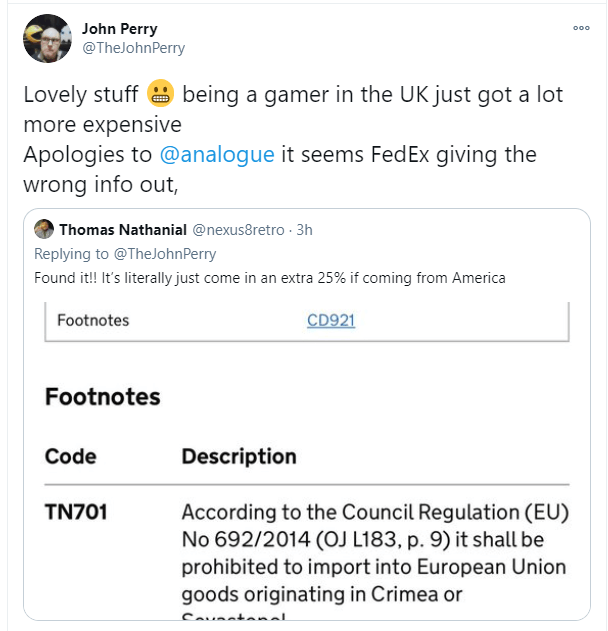Click the Code column header

click(70, 456)
